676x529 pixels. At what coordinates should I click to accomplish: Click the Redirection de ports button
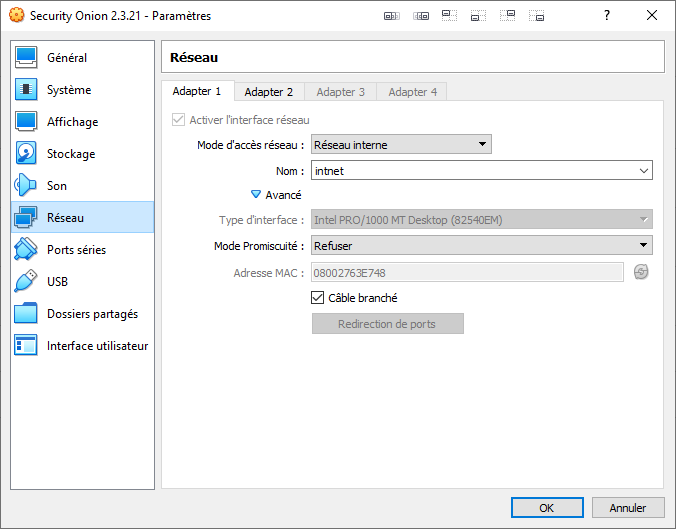tap(388, 323)
